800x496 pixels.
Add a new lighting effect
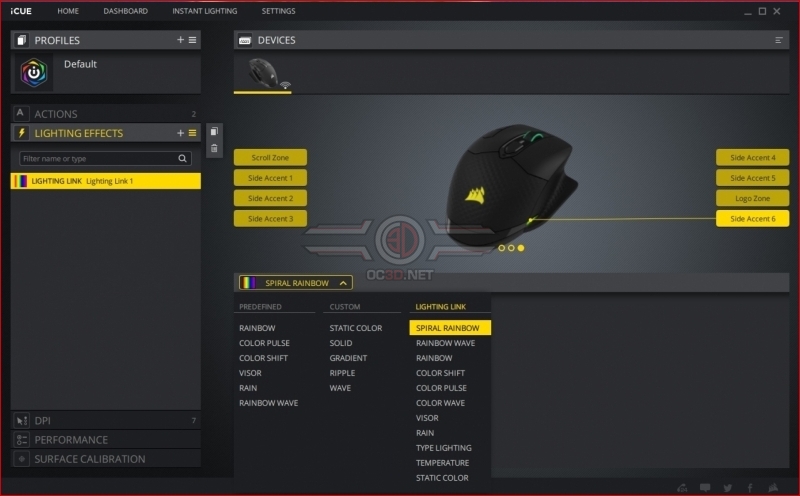[x=180, y=133]
